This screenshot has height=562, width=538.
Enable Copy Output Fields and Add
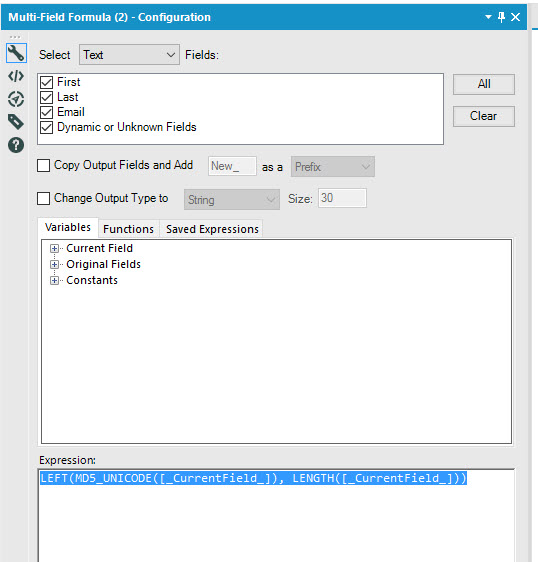[x=43, y=166]
